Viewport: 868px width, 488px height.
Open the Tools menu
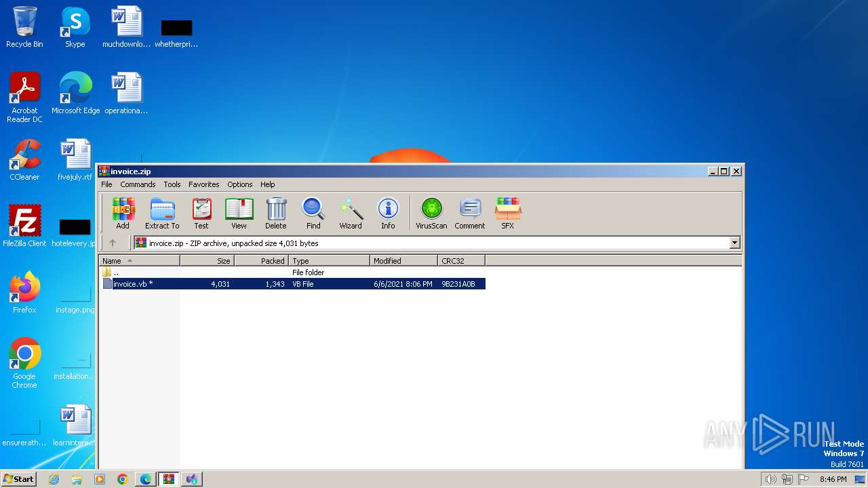pyautogui.click(x=172, y=184)
